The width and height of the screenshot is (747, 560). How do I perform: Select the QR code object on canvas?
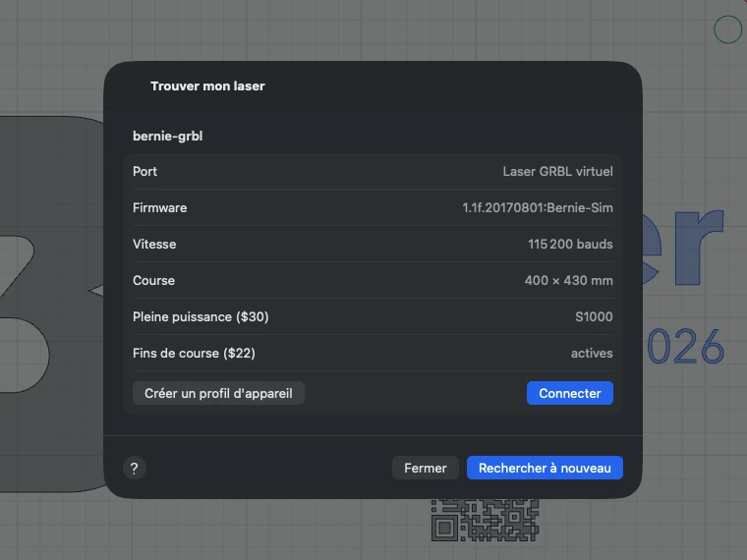pyautogui.click(x=485, y=520)
